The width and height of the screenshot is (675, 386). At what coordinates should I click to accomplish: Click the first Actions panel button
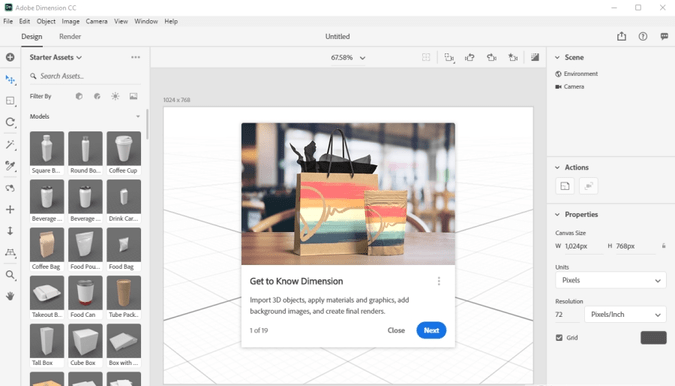(x=565, y=186)
